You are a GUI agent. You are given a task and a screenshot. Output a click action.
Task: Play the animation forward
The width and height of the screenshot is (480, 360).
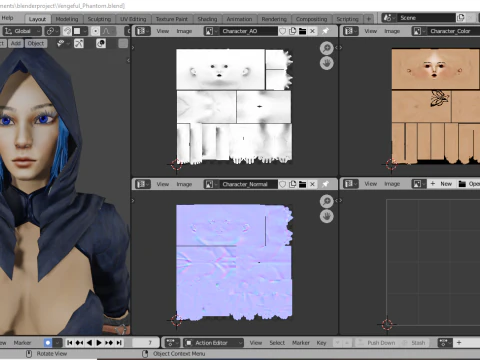[99, 343]
